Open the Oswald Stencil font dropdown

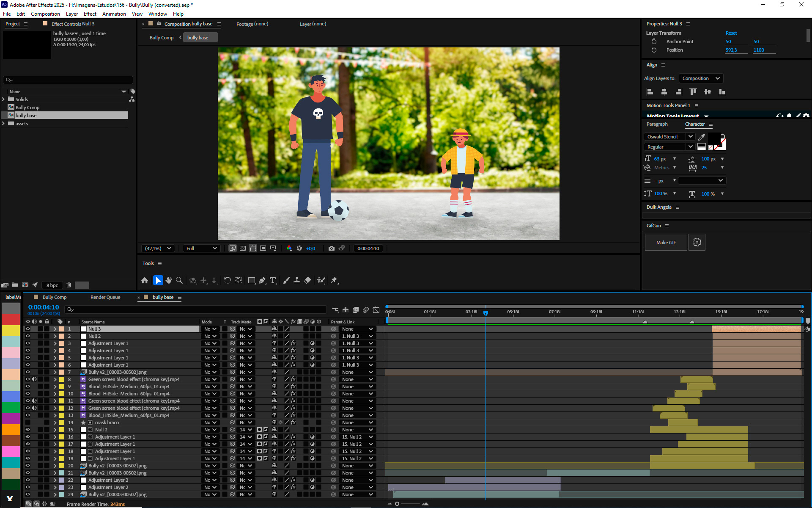(690, 136)
